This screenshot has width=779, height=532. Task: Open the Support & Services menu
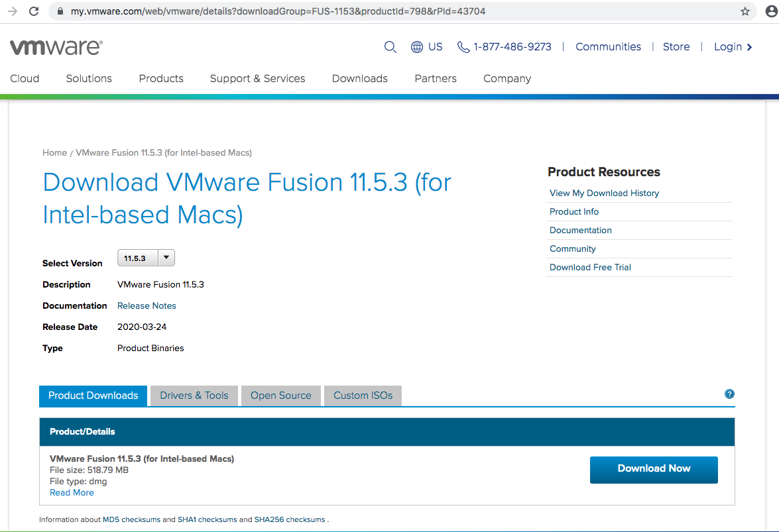[257, 78]
